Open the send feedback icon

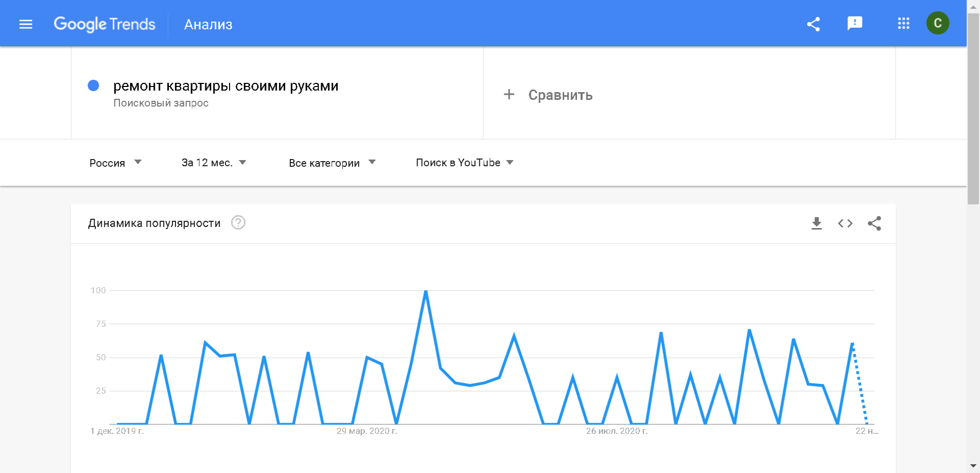click(854, 23)
